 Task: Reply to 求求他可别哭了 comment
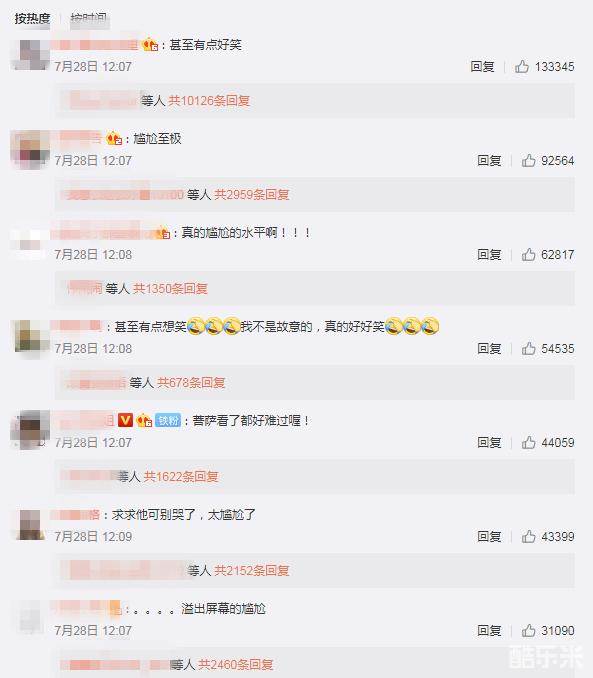pos(489,537)
